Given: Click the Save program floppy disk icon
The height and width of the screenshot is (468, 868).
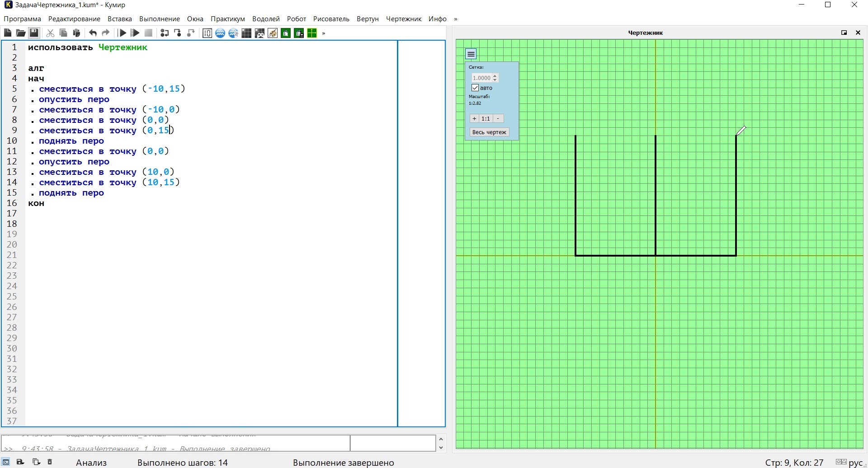Looking at the screenshot, I should pyautogui.click(x=34, y=33).
